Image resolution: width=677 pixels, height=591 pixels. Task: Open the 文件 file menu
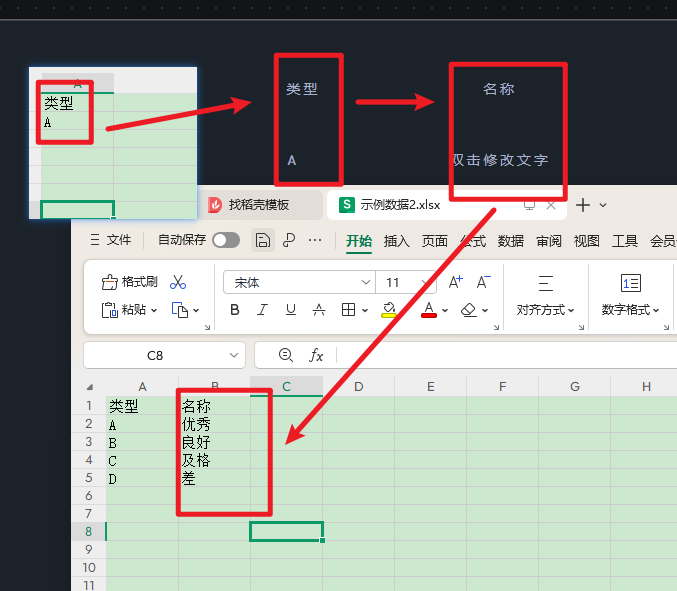(x=111, y=240)
